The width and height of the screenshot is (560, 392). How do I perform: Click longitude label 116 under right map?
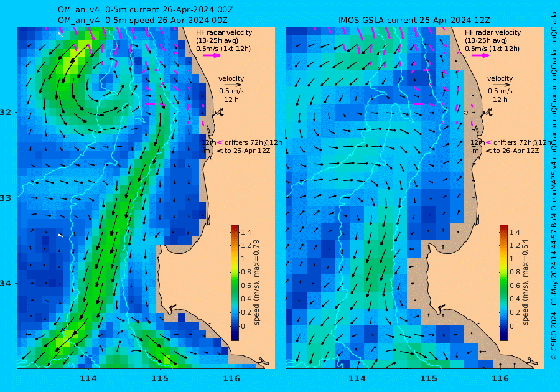coord(500,379)
